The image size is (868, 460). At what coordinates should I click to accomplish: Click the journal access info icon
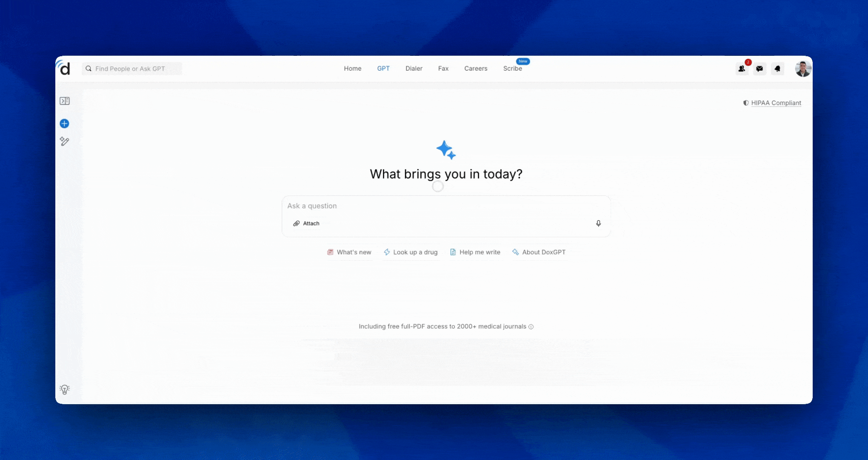coord(531,327)
